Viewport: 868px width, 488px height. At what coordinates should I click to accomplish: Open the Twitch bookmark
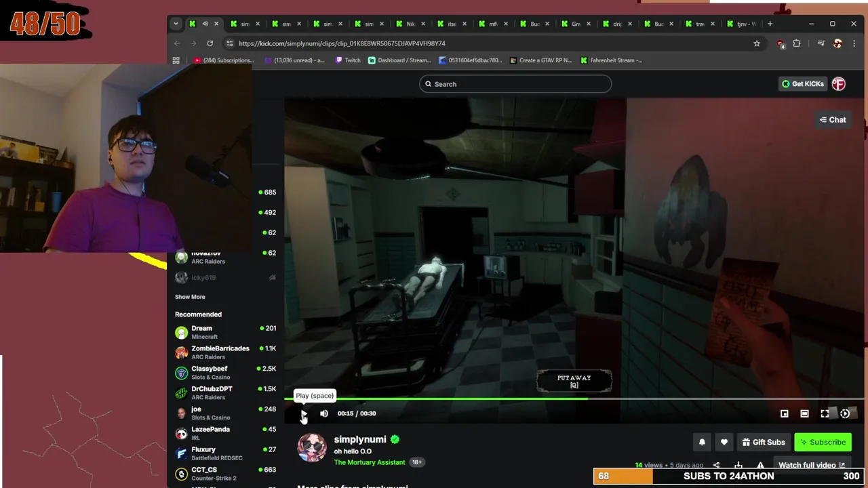tap(349, 60)
